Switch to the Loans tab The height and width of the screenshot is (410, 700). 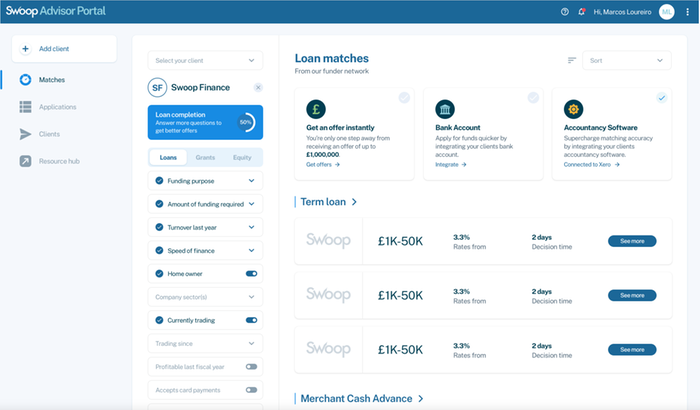[168, 157]
